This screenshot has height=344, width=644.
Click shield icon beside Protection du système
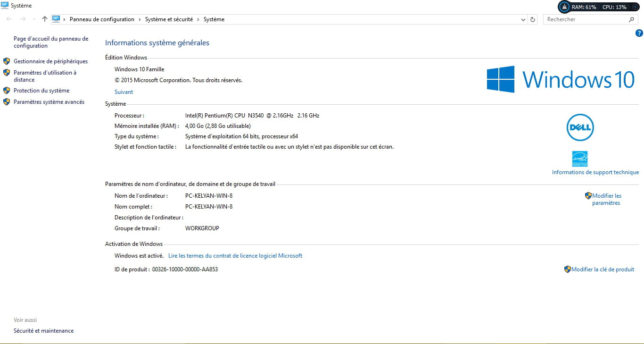tap(7, 91)
